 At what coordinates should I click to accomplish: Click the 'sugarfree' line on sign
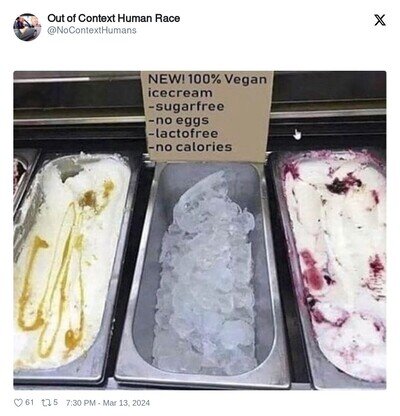coord(186,107)
